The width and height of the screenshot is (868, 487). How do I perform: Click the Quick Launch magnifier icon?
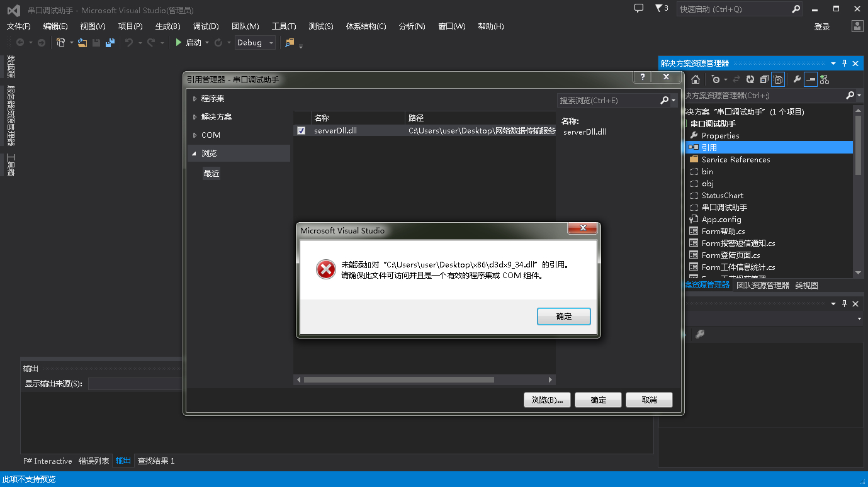tap(796, 9)
